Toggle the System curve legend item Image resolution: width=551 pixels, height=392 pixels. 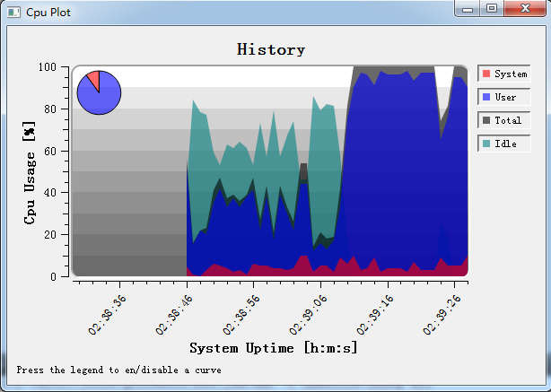coord(504,74)
